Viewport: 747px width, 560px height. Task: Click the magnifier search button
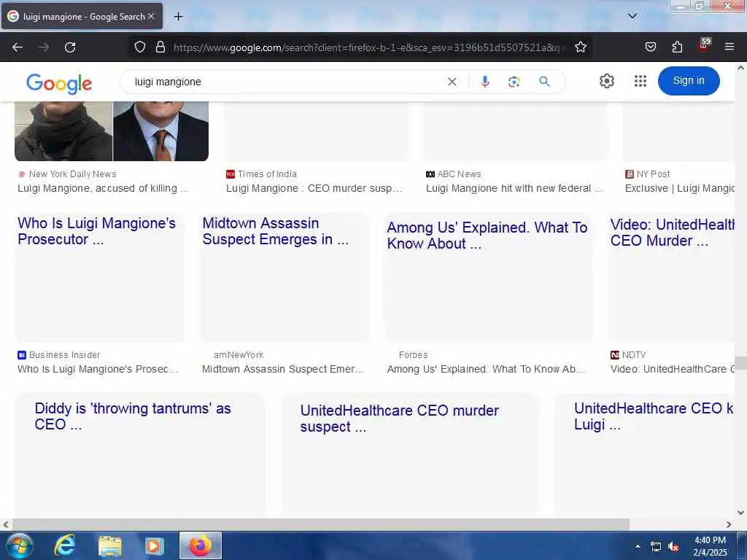tap(544, 82)
